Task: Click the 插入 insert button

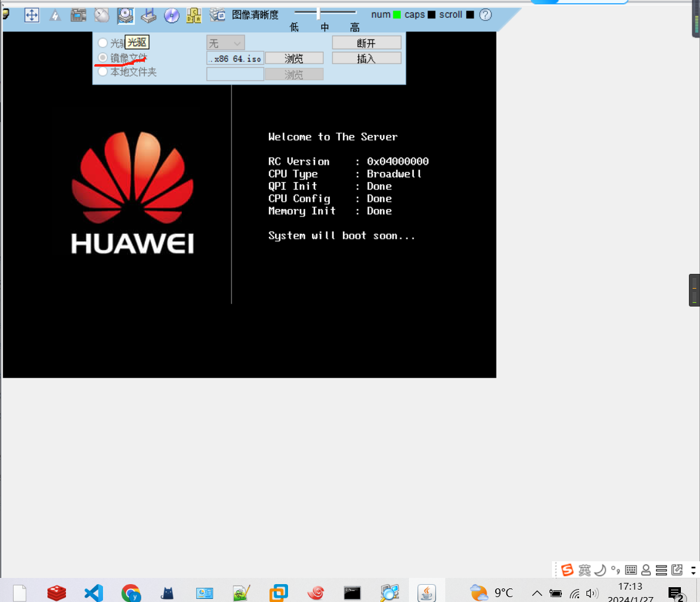Action: click(366, 58)
